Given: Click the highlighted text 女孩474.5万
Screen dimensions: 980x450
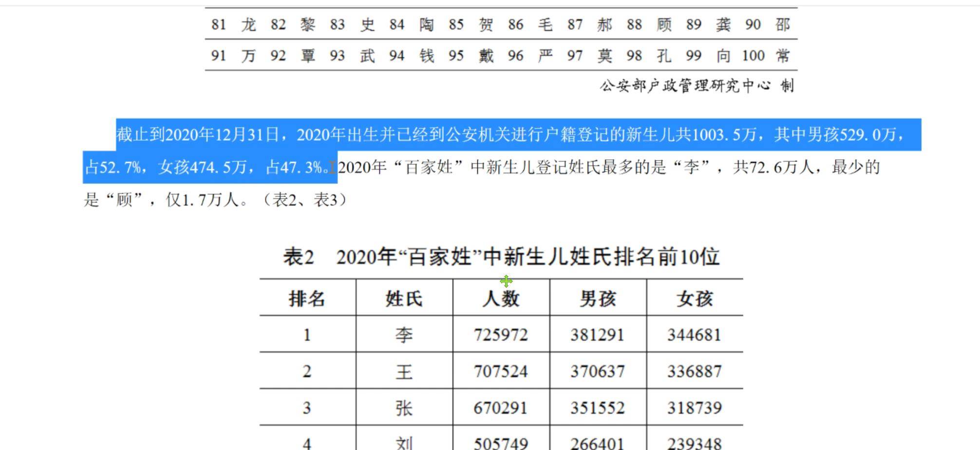Looking at the screenshot, I should pos(203,168).
